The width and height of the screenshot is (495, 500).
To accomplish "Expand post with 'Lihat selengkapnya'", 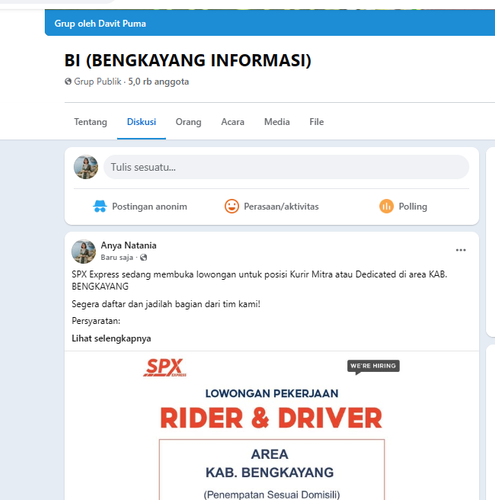I will click(111, 339).
